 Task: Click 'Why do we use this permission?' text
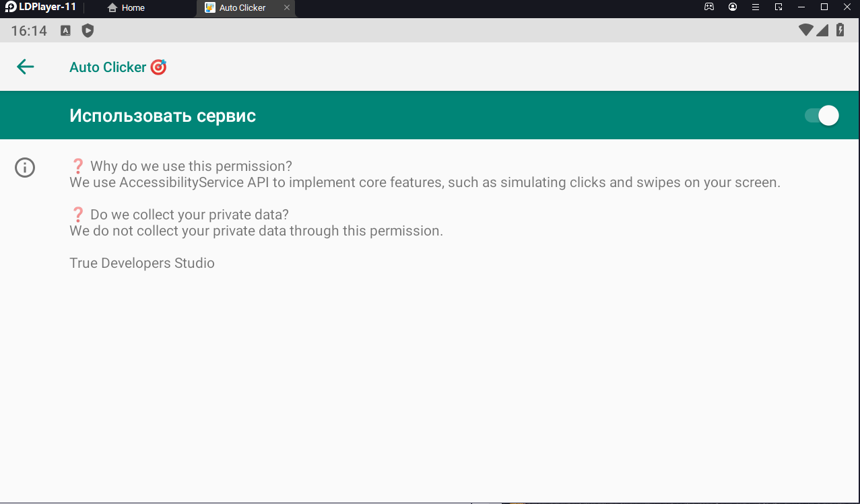click(191, 166)
